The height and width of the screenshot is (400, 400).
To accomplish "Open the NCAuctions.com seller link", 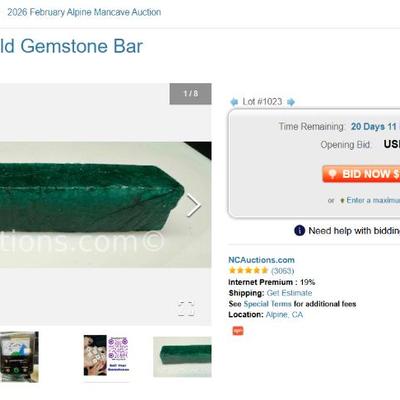I will (261, 260).
